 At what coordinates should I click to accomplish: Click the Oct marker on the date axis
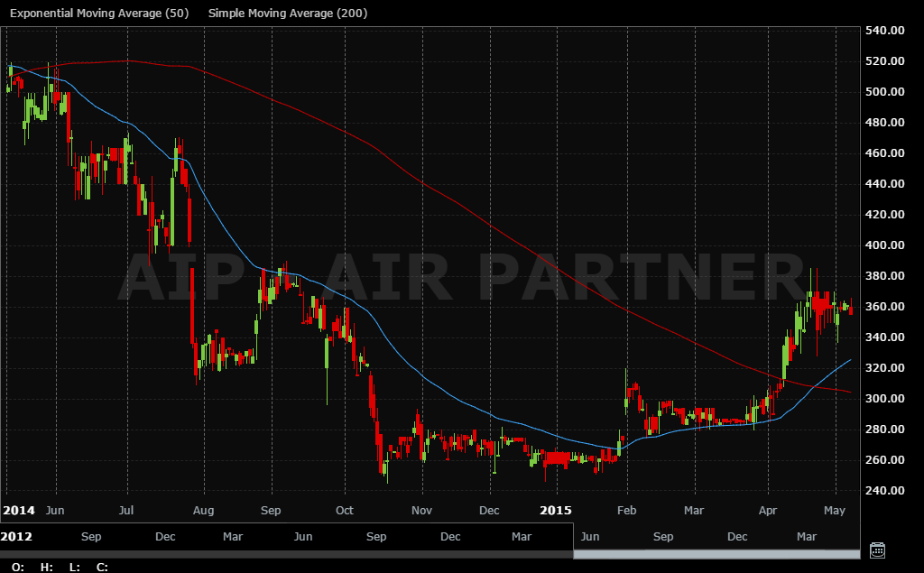[344, 510]
